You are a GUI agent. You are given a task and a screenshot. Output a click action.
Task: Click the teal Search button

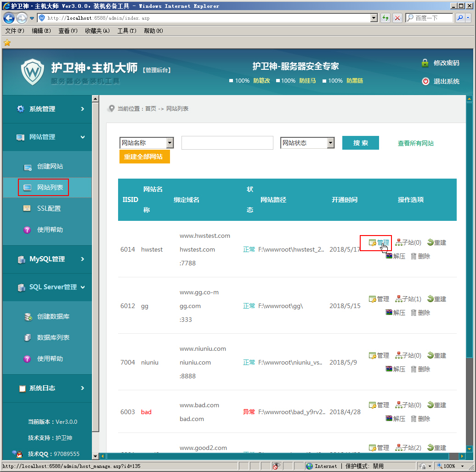click(x=360, y=143)
